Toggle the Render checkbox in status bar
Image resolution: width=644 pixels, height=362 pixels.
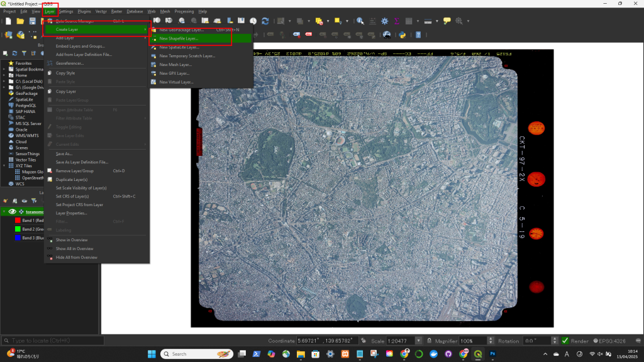(x=565, y=341)
